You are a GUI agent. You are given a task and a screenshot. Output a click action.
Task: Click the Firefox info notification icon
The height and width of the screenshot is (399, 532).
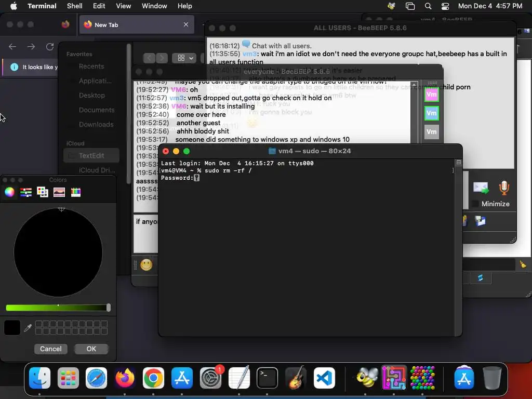click(x=14, y=67)
